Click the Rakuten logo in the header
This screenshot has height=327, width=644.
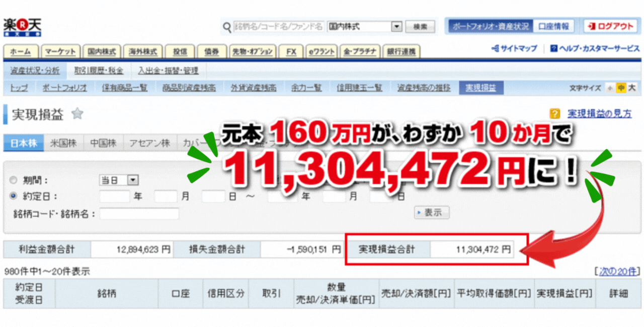click(x=22, y=27)
